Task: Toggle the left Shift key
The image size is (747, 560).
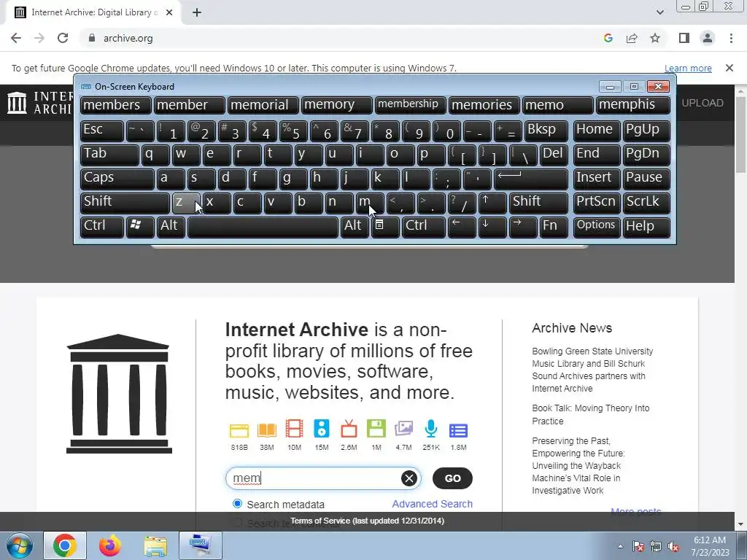Action: pos(125,203)
